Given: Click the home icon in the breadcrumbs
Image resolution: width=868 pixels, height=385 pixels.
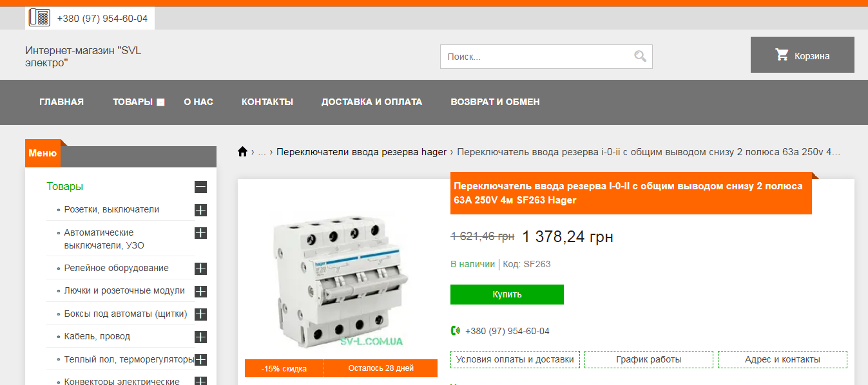Looking at the screenshot, I should tap(242, 152).
